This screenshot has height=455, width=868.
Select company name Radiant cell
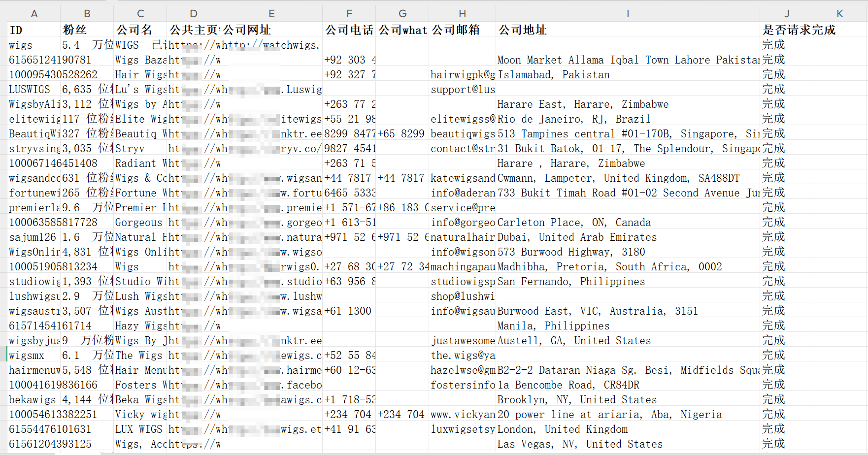pos(140,163)
